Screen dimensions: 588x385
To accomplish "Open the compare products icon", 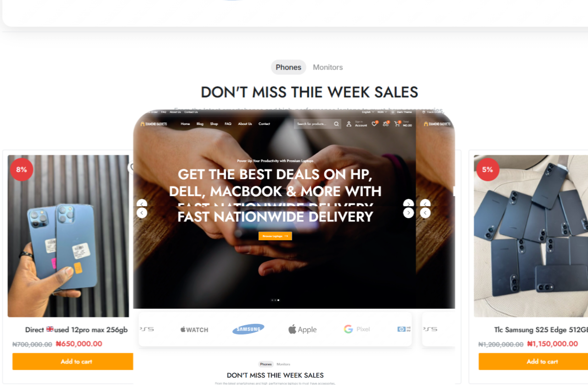I will (386, 124).
